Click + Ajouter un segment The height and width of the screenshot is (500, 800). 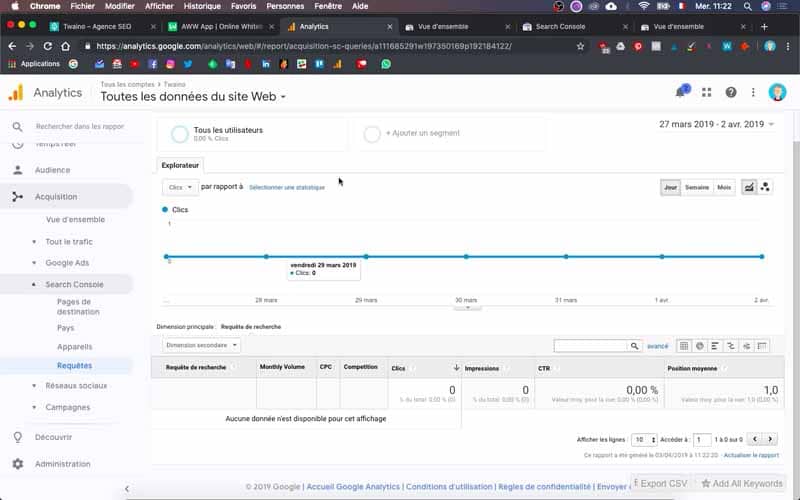point(422,133)
